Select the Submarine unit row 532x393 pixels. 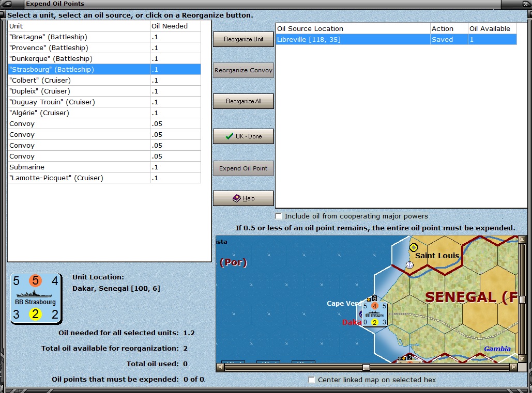pos(104,167)
